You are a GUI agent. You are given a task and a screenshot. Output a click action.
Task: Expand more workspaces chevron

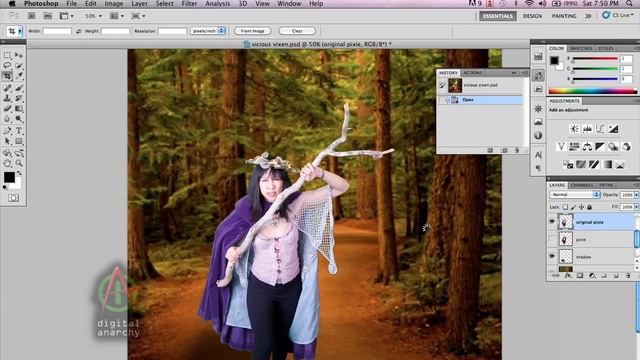pos(588,16)
